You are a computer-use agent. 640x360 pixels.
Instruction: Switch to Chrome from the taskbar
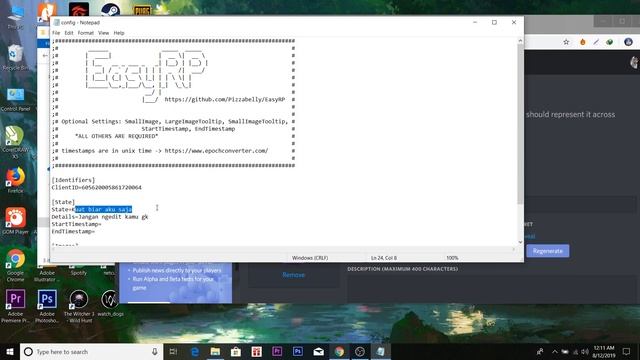(x=339, y=351)
